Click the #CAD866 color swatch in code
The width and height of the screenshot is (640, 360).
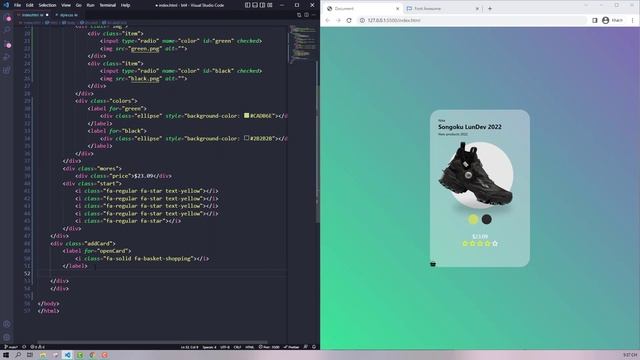(247, 116)
